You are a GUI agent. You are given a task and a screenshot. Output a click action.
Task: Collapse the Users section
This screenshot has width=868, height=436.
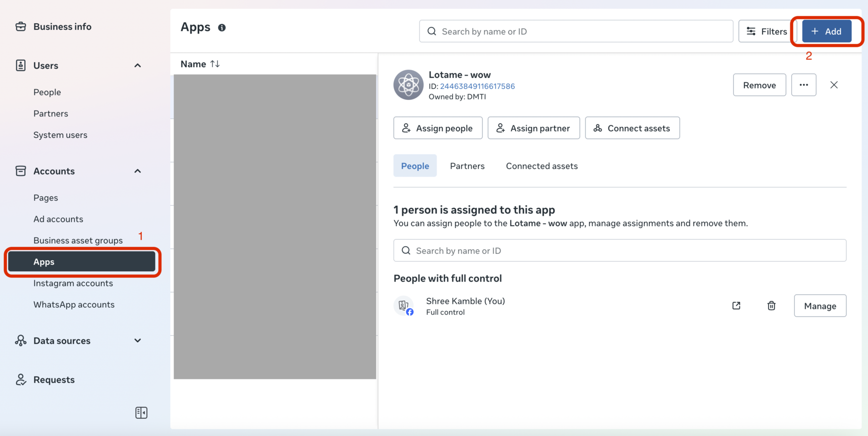click(137, 66)
